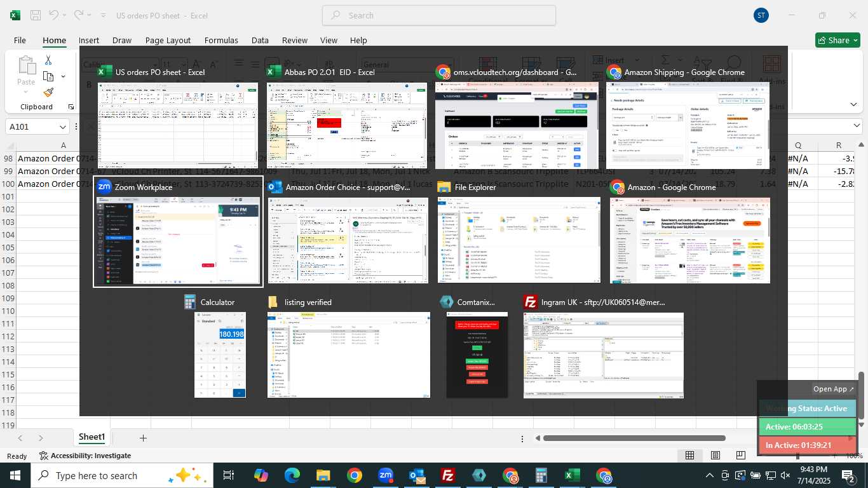Switch to Page Layout view in the status bar
The image size is (868, 488).
tap(715, 455)
